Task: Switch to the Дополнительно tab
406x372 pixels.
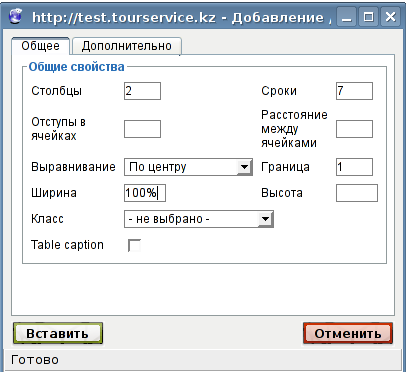Action: click(127, 46)
